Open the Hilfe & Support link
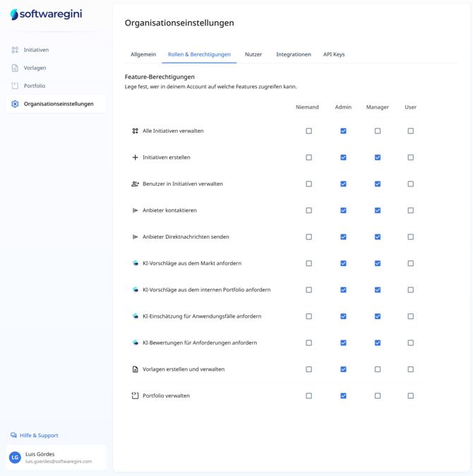473x476 pixels. tap(39, 436)
